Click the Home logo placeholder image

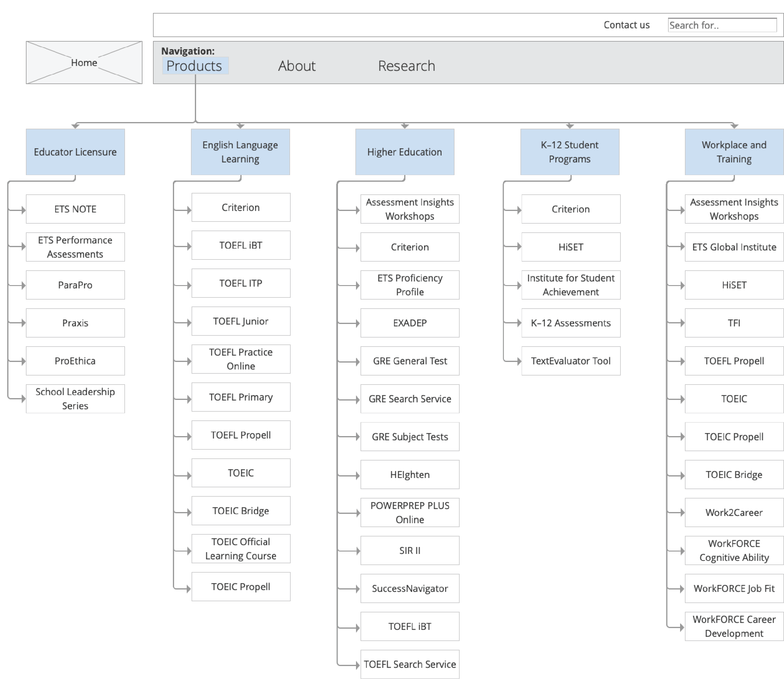coord(84,62)
